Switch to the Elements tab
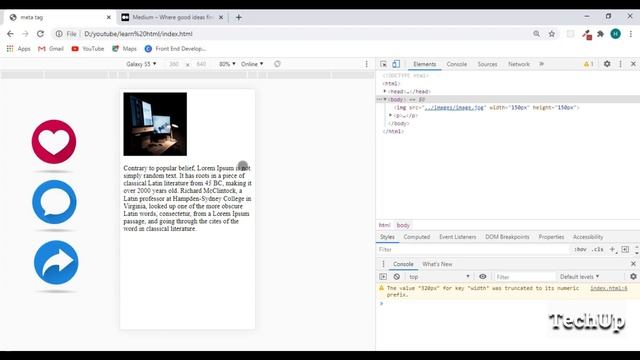The image size is (640, 360). (x=424, y=64)
